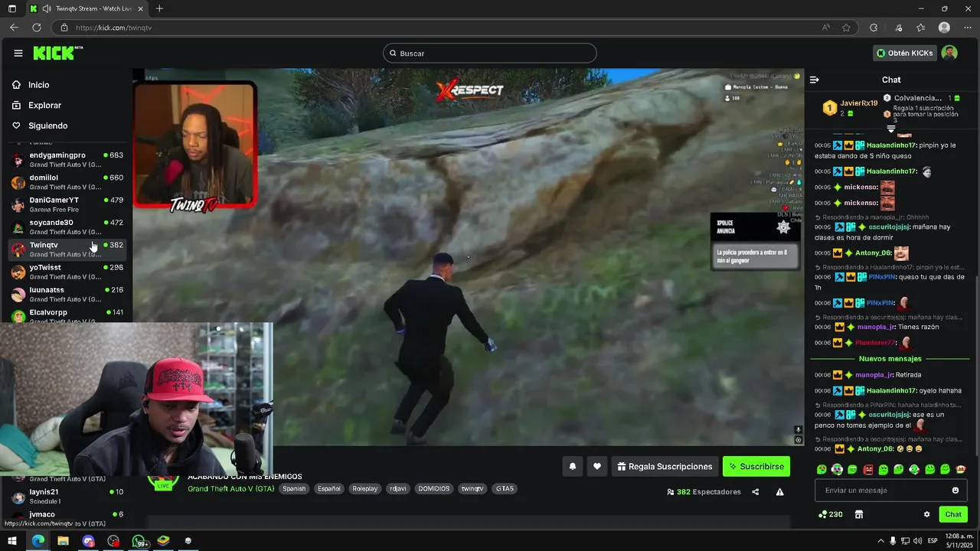This screenshot has width=980, height=551.
Task: Select the Roleplay tag
Action: tap(365, 488)
